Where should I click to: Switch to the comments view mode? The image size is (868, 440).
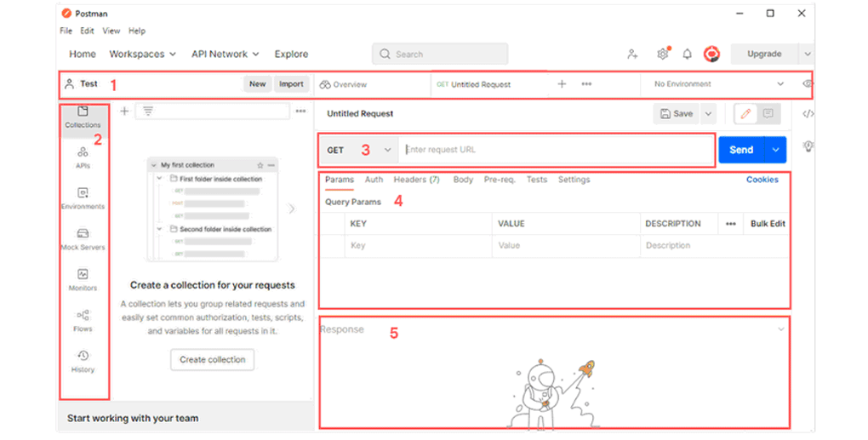[x=768, y=113]
